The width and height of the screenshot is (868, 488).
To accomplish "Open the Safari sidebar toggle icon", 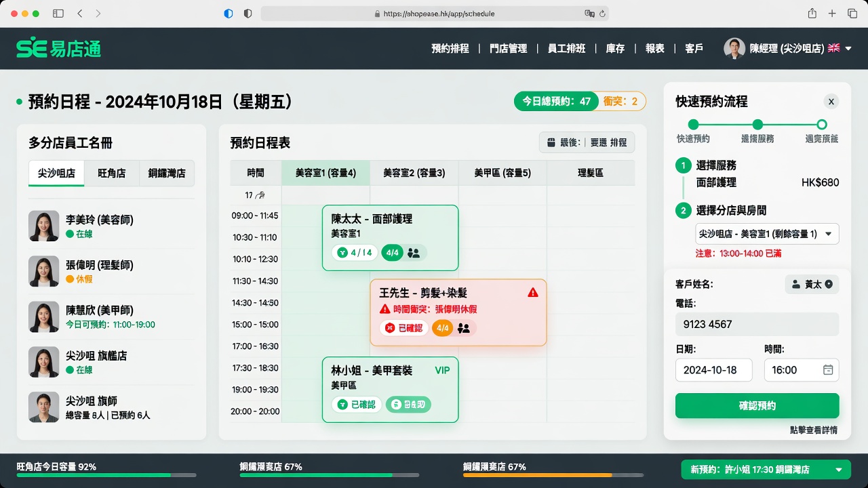I will (x=58, y=14).
